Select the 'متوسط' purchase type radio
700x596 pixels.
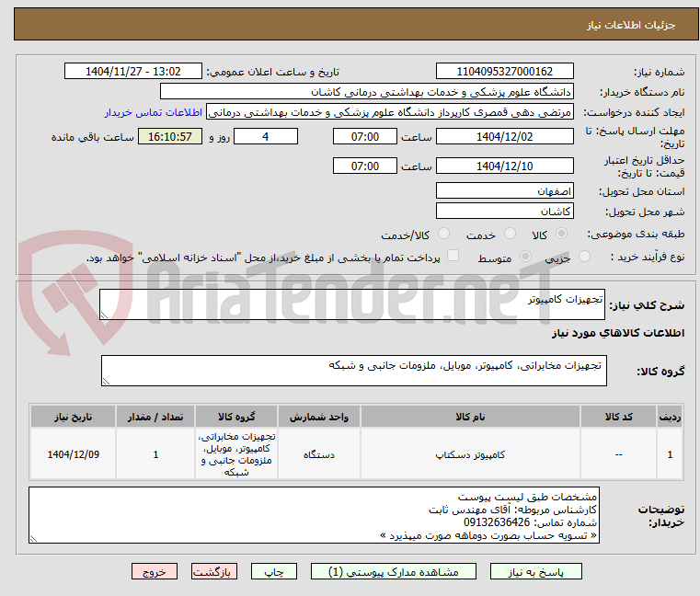click(x=525, y=257)
